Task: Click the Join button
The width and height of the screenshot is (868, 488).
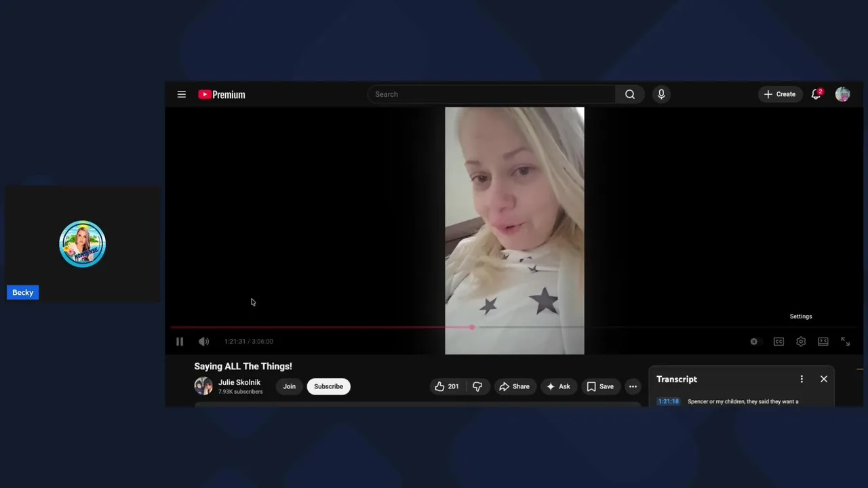Action: click(x=290, y=386)
